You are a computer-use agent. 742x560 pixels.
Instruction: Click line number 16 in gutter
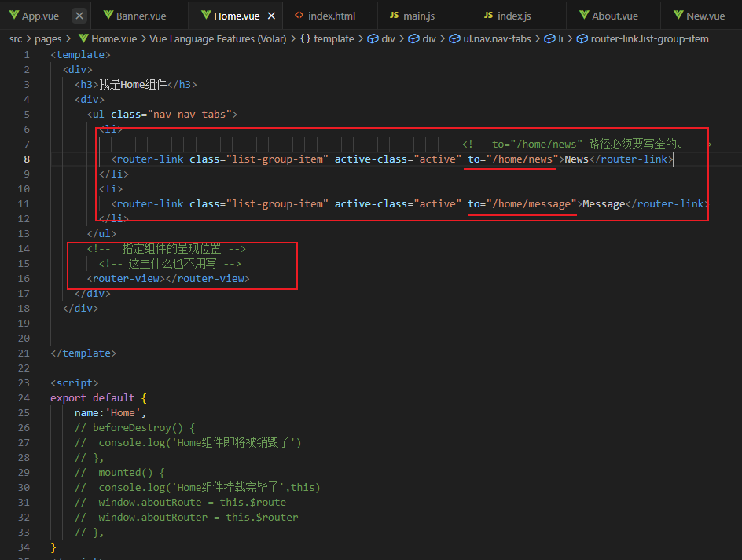point(24,279)
